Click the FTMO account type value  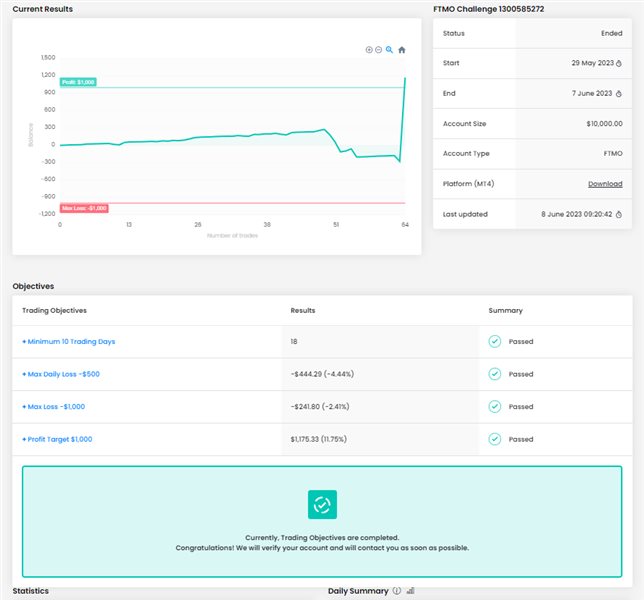coord(613,154)
